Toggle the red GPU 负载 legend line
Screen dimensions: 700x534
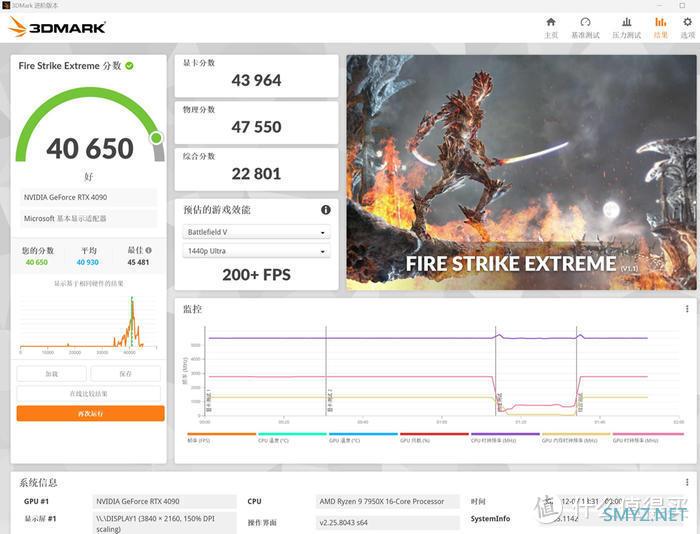[x=434, y=437]
